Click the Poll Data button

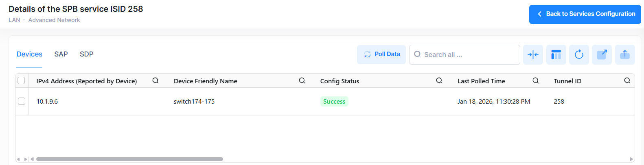click(381, 54)
